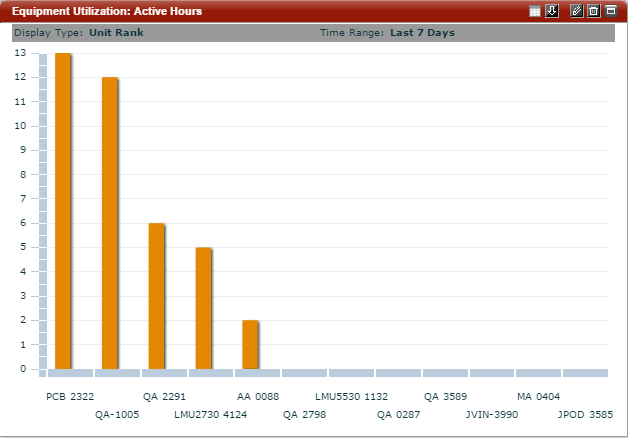
Task: Select the QA 2291 orange bar
Action: pyautogui.click(x=157, y=296)
